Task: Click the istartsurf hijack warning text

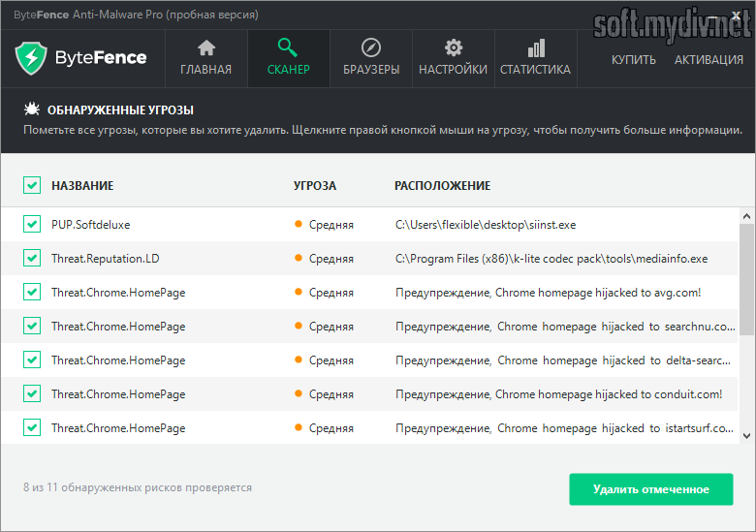Action: (x=565, y=428)
